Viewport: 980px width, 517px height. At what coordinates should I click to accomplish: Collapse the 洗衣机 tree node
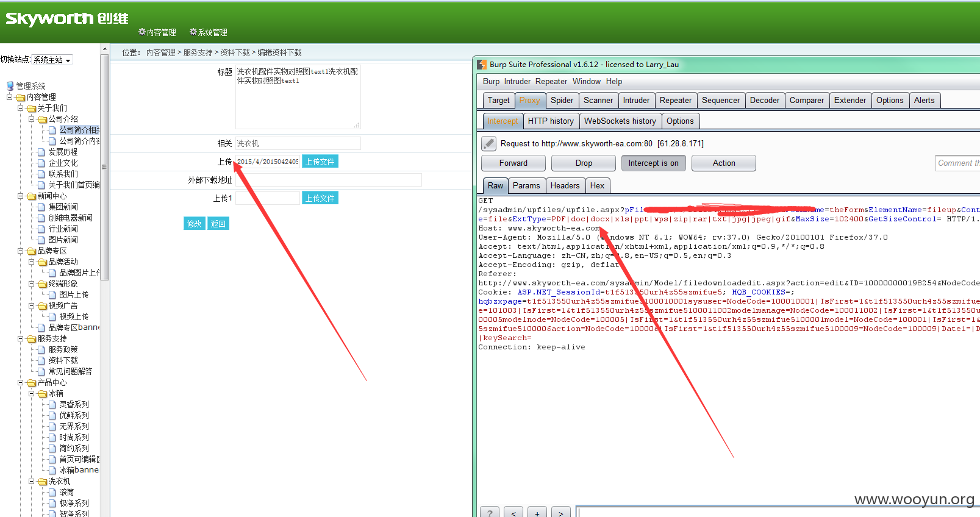pyautogui.click(x=31, y=481)
